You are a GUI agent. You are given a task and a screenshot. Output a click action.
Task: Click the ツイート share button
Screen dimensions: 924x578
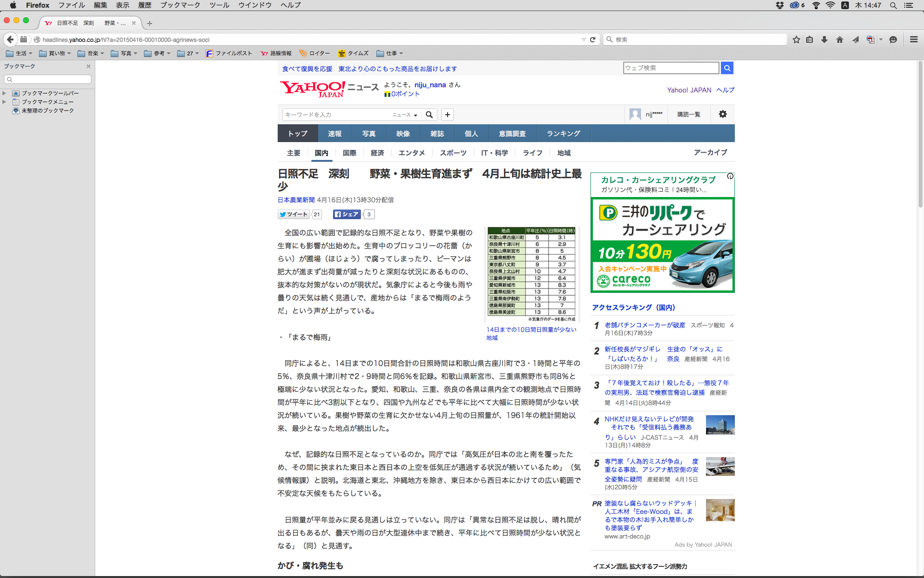pyautogui.click(x=294, y=214)
